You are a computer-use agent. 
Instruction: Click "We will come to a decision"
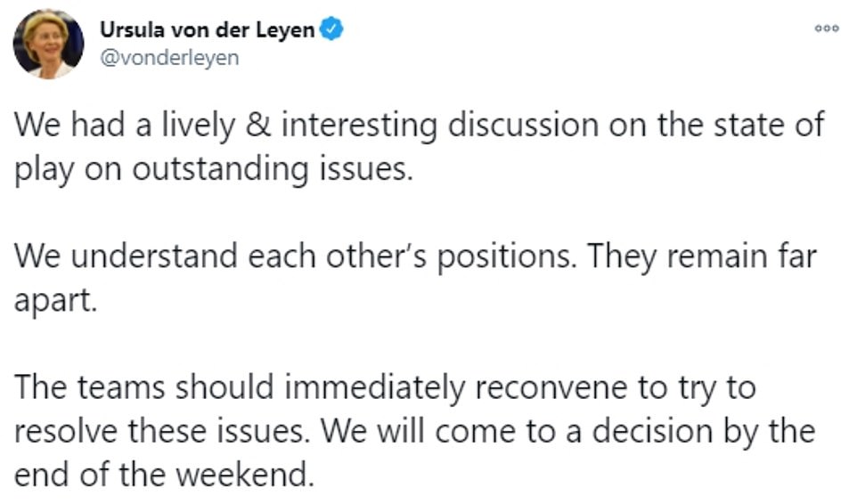click(x=517, y=431)
